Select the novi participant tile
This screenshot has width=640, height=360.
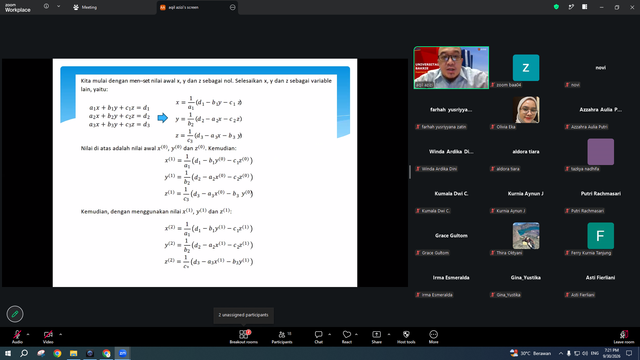click(x=600, y=67)
